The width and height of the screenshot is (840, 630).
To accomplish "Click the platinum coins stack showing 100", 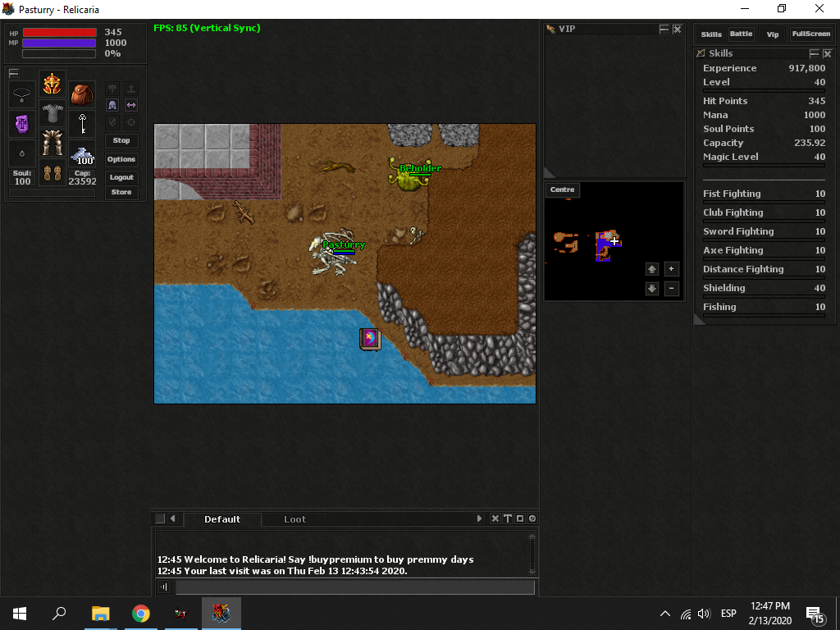I will (x=82, y=153).
